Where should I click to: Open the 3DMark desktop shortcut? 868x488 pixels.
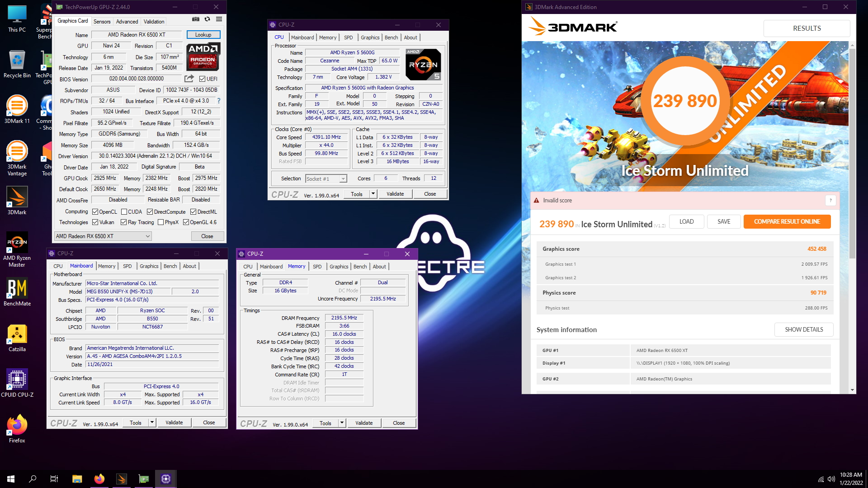tap(17, 201)
